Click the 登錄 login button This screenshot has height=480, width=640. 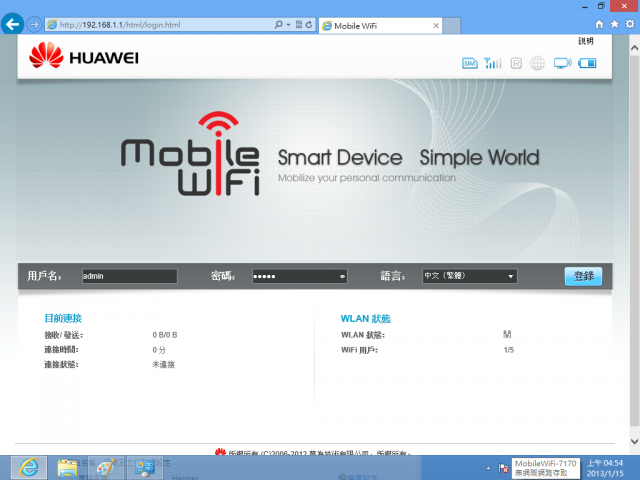[x=583, y=276]
